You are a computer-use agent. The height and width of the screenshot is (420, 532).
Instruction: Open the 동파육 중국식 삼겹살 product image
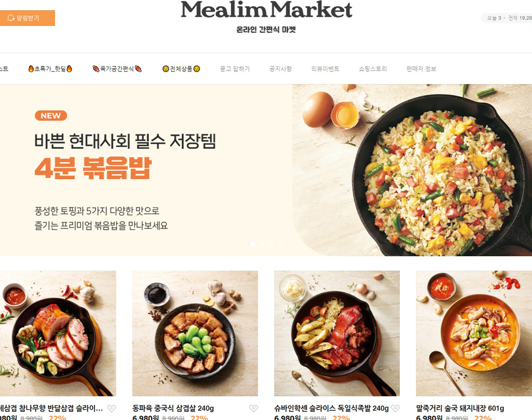[195, 334]
